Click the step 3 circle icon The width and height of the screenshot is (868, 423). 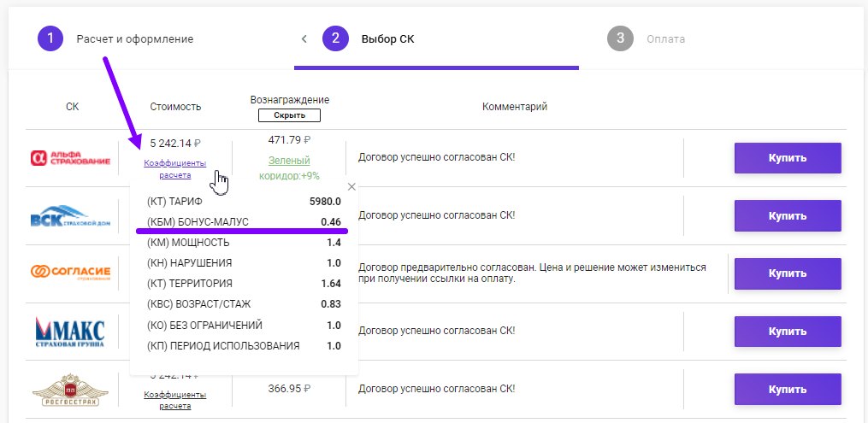(621, 38)
